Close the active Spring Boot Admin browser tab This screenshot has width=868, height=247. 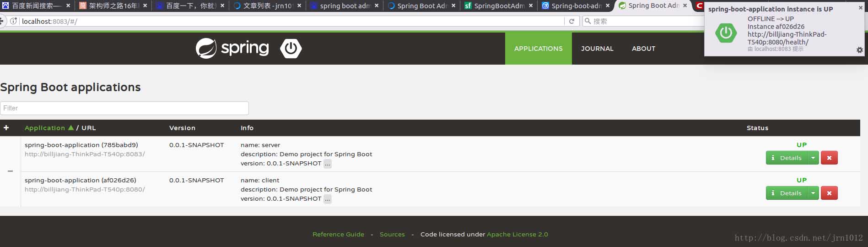pyautogui.click(x=685, y=5)
